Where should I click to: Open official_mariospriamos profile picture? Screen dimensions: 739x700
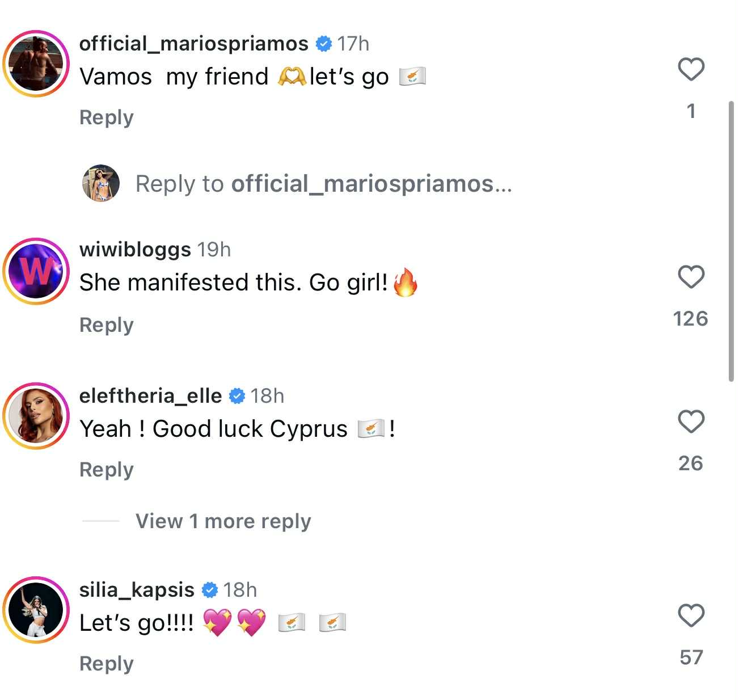tap(36, 64)
